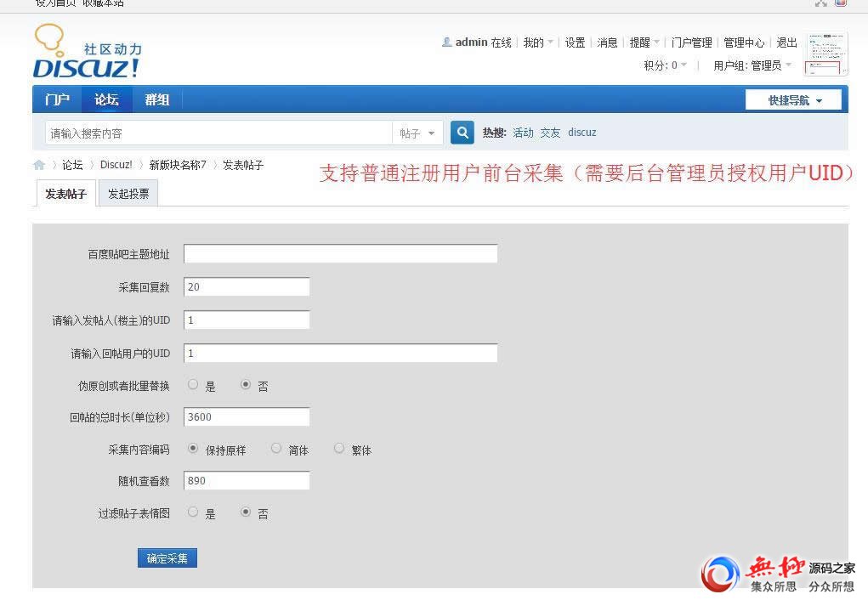Viewport: 868px width, 600px height.
Task: Open 管理中心 link
Action: tap(744, 42)
